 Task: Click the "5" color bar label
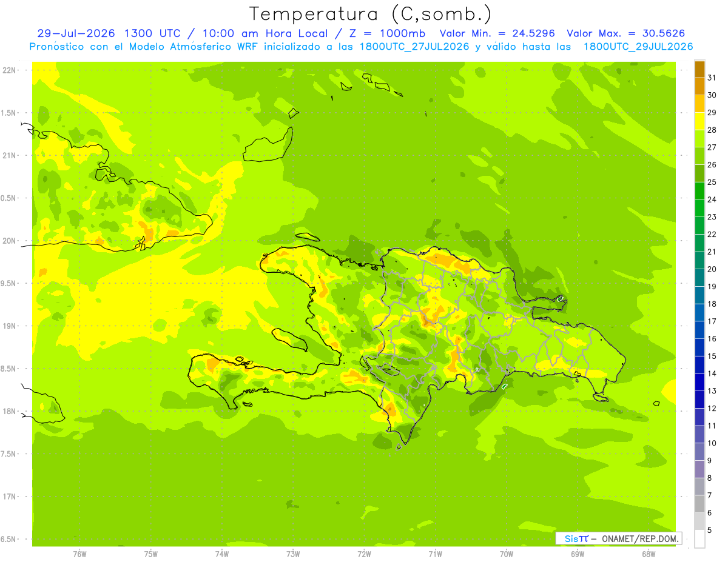709,530
